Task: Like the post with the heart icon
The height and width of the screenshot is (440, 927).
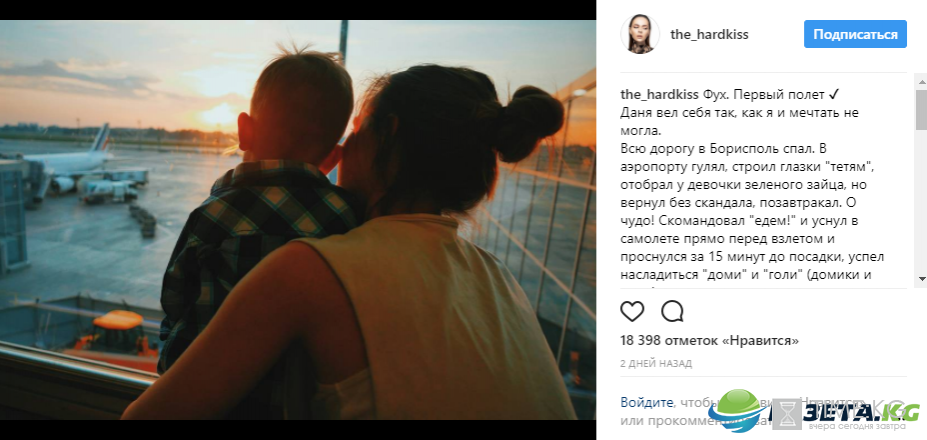Action: point(631,311)
